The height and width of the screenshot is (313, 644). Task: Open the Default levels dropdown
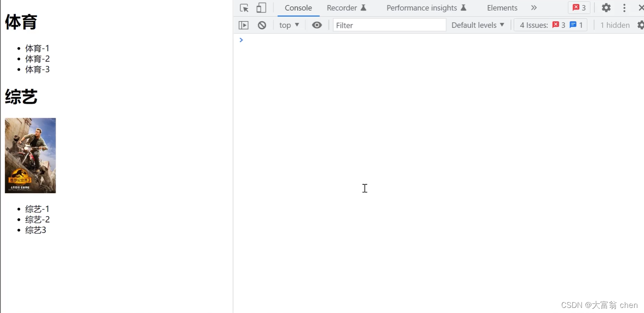click(x=478, y=25)
